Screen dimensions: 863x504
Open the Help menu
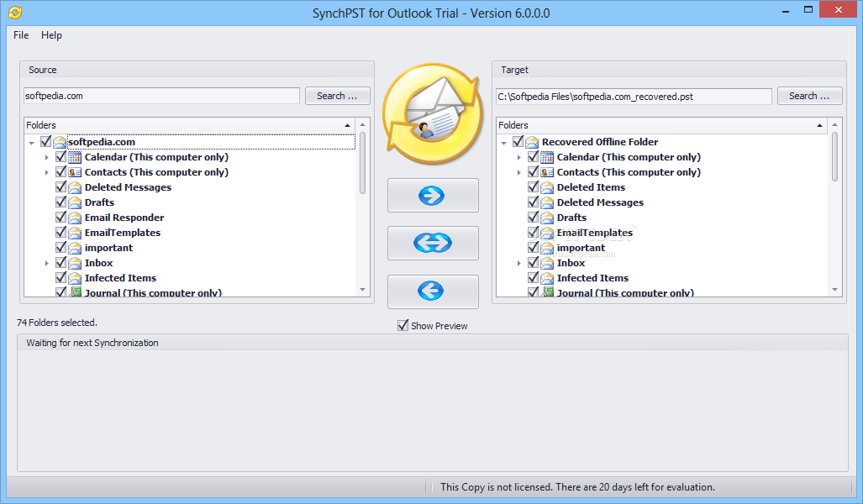(52, 35)
